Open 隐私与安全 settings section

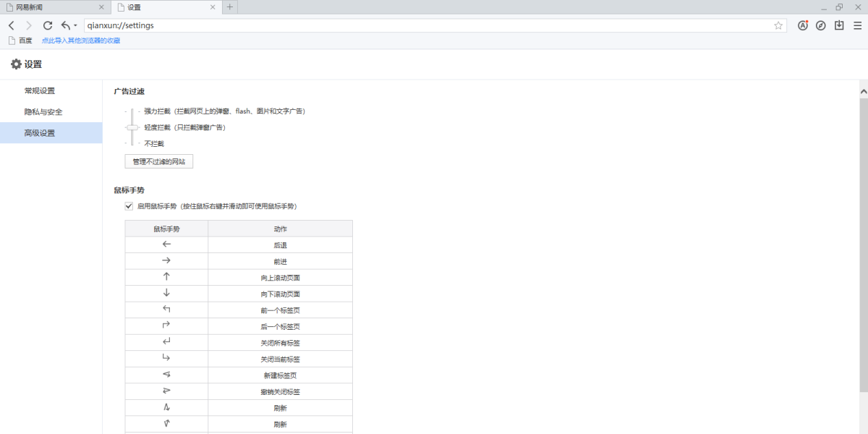coord(43,112)
